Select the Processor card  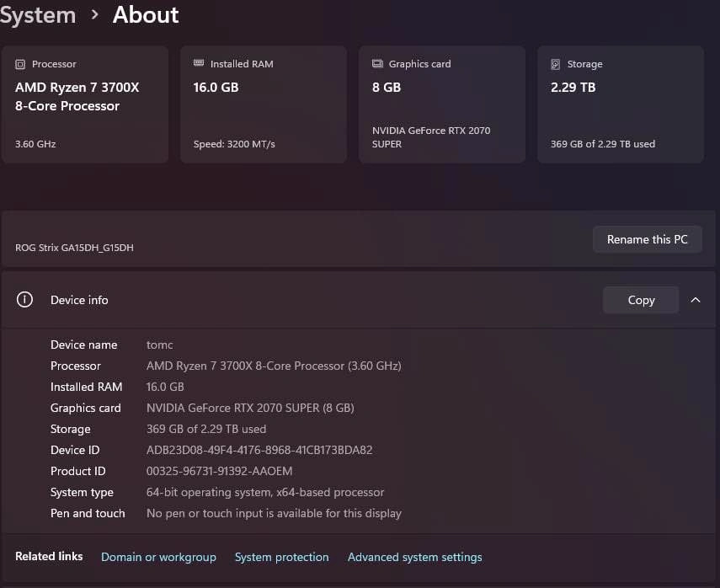coord(85,104)
